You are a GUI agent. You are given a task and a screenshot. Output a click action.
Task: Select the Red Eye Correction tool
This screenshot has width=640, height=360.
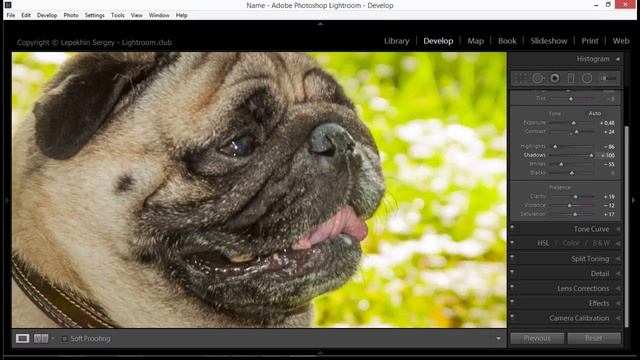click(x=554, y=78)
